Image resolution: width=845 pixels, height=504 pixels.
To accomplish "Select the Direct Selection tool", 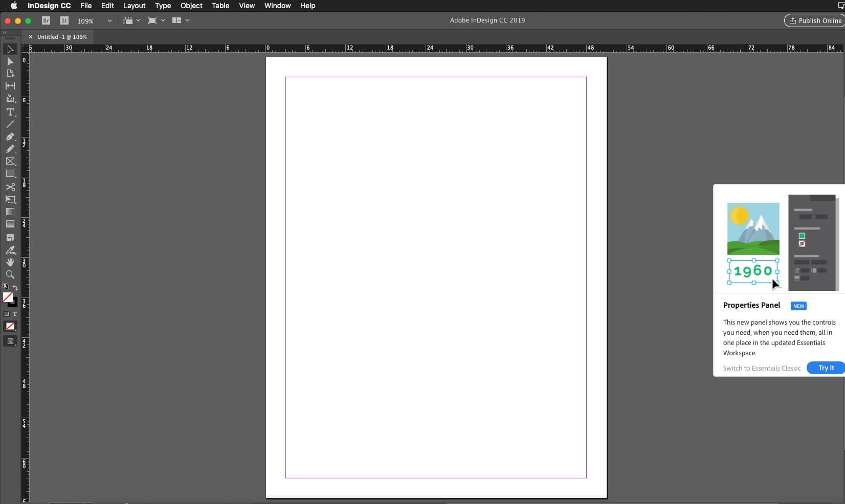I will click(10, 61).
